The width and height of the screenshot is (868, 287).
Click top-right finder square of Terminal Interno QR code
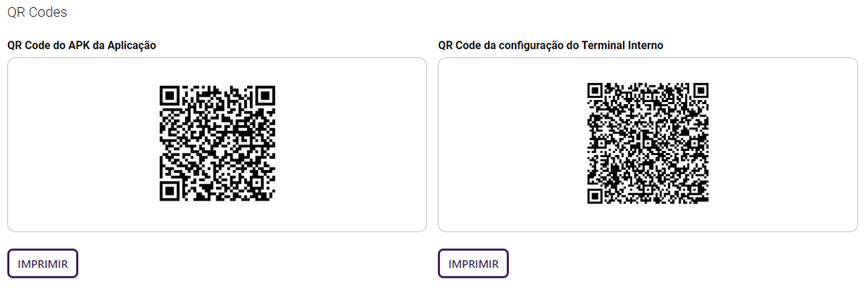(701, 90)
